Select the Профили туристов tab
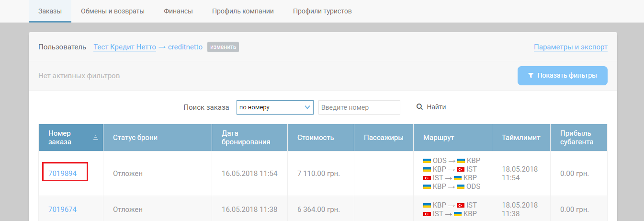Image resolution: width=644 pixels, height=221 pixels. [322, 11]
